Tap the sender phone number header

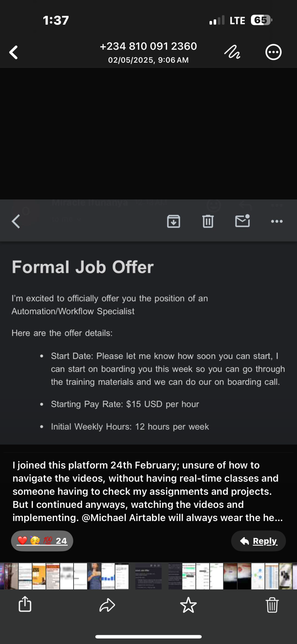click(x=148, y=46)
